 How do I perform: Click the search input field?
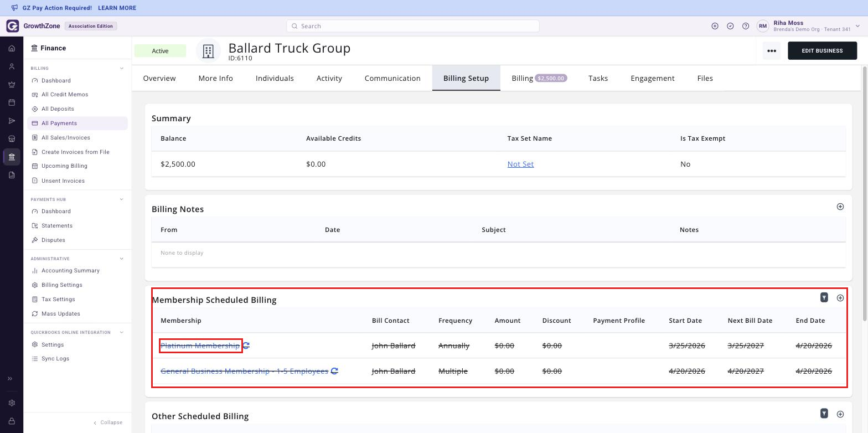tap(412, 26)
